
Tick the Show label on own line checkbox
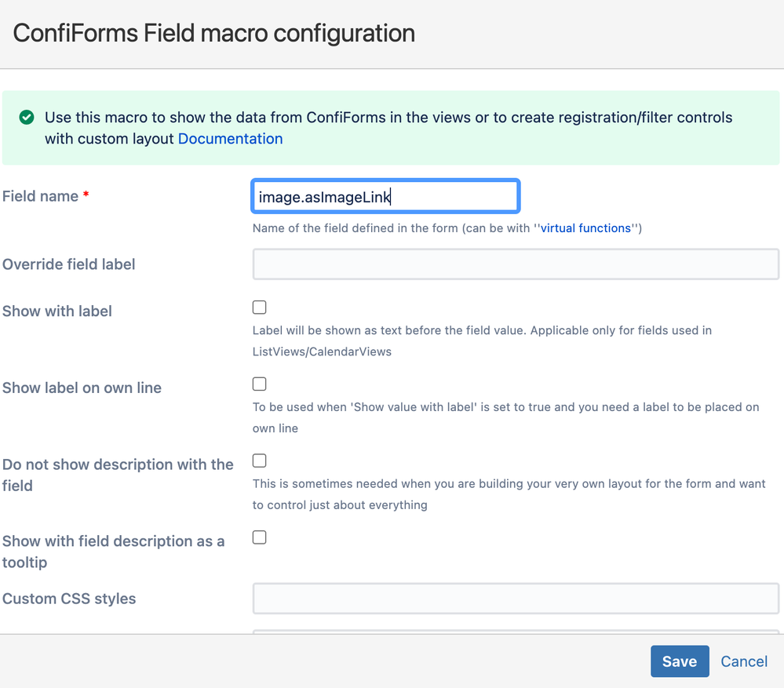coord(260,384)
